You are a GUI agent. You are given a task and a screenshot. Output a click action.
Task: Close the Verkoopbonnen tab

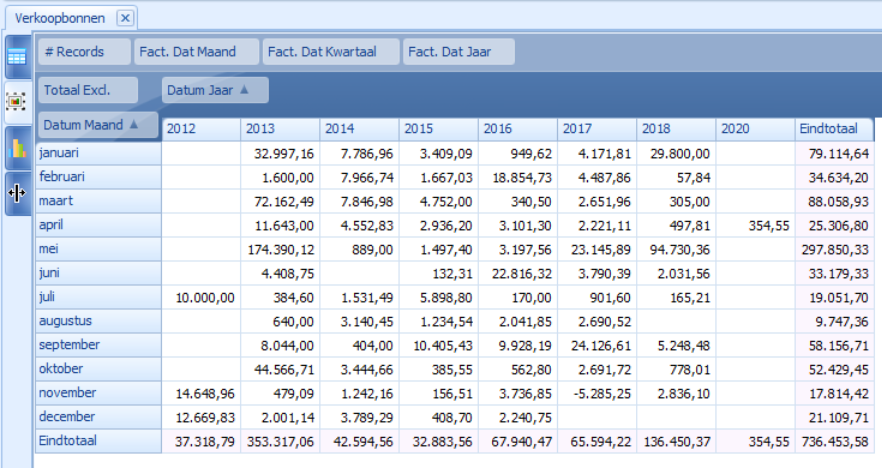coord(125,18)
